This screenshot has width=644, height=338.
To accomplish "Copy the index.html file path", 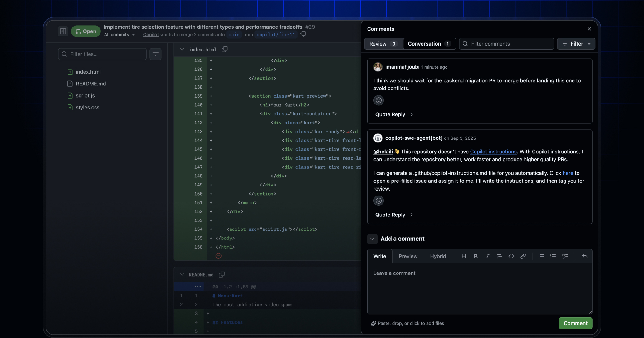I will tap(225, 49).
